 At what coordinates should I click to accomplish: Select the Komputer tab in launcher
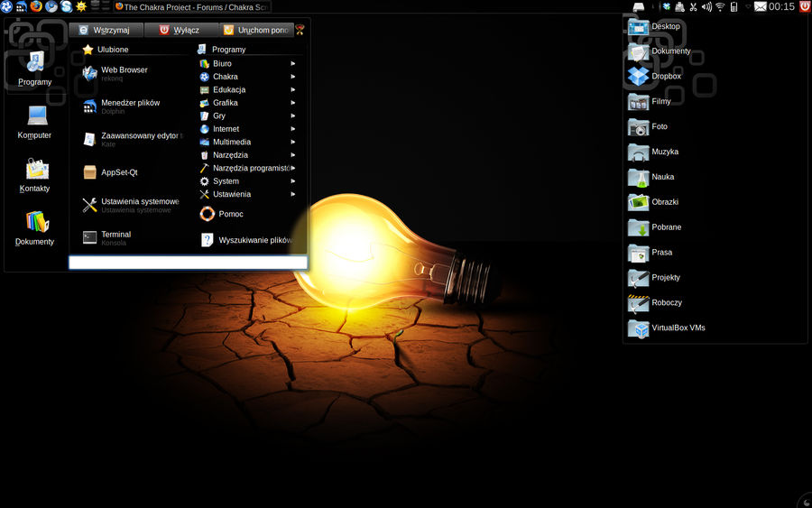click(35, 122)
